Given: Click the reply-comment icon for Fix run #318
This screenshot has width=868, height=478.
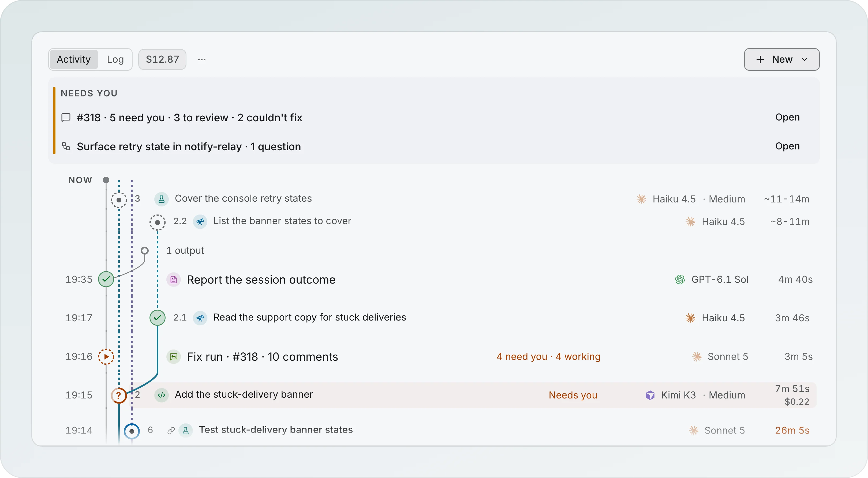Looking at the screenshot, I should [174, 357].
